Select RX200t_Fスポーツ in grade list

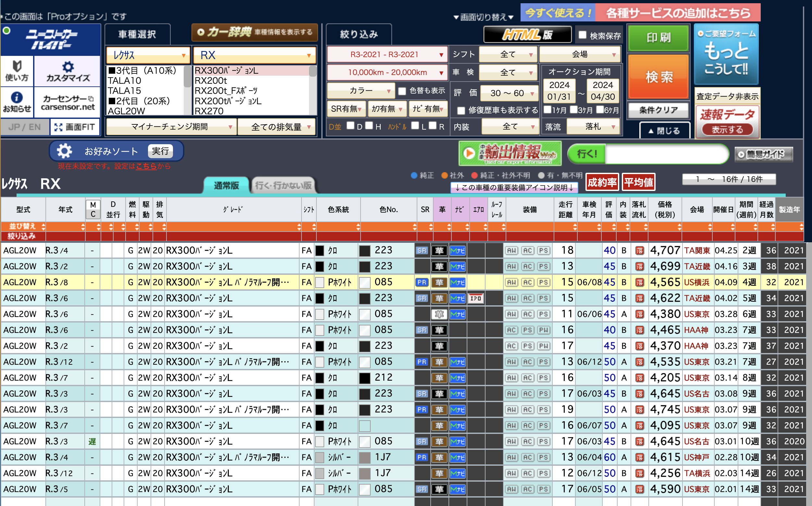tap(226, 91)
